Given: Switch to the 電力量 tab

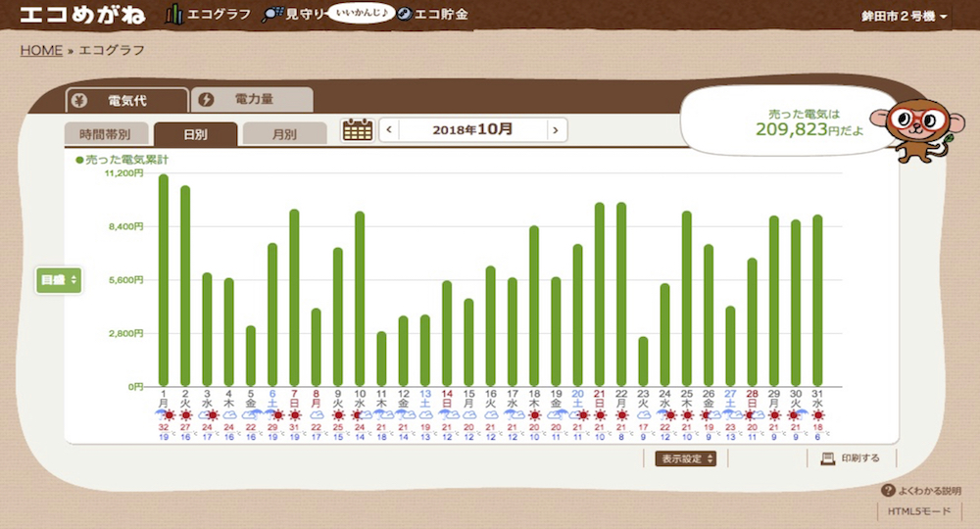Looking at the screenshot, I should click(252, 99).
